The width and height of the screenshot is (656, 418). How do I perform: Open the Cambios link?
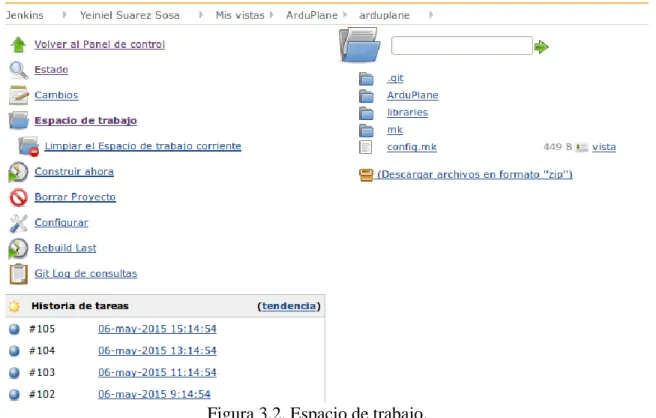56,95
